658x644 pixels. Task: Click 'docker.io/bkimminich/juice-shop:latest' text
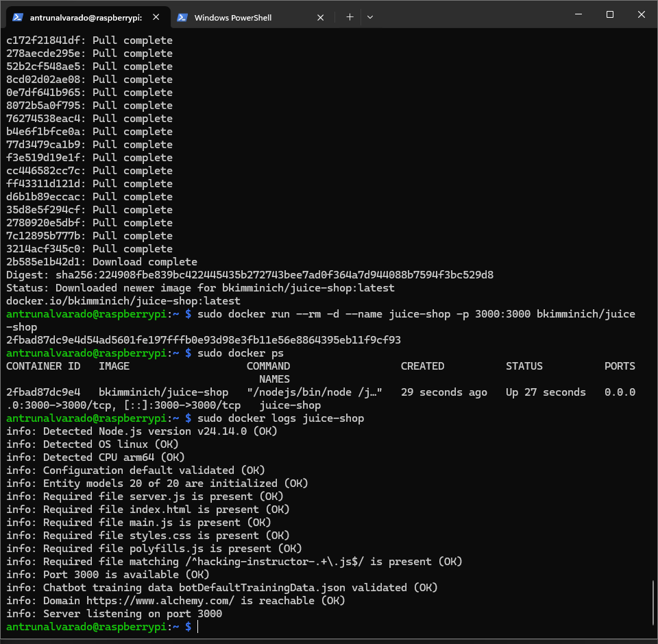pyautogui.click(x=123, y=301)
